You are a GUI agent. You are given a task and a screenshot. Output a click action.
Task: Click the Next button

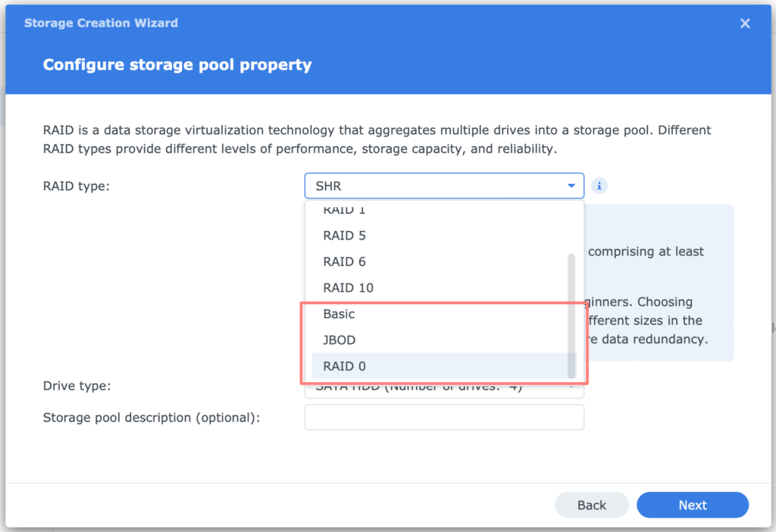pyautogui.click(x=692, y=505)
